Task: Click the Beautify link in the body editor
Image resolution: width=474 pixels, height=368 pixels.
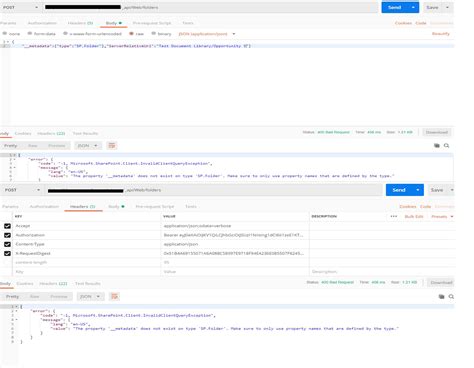Action: click(x=441, y=34)
